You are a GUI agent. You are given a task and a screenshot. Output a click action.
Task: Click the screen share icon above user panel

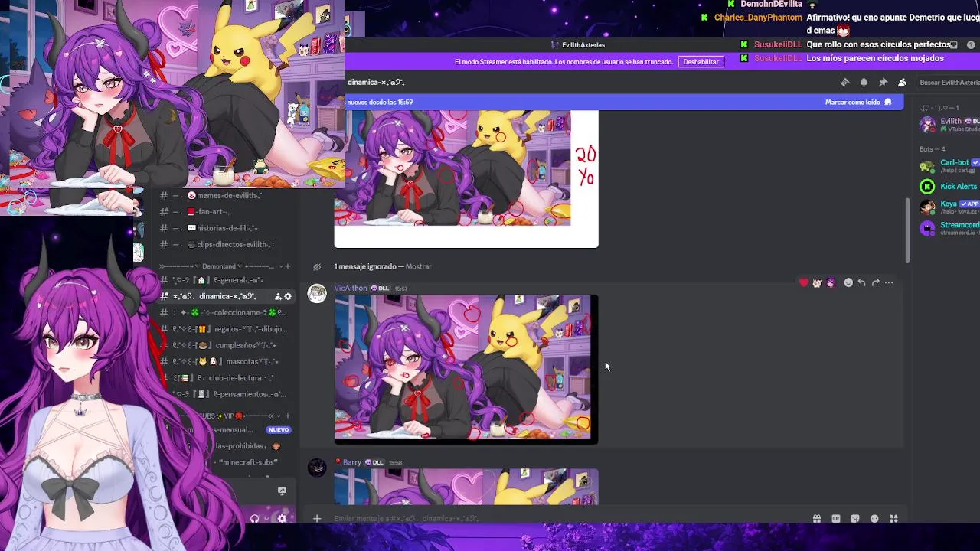282,491
